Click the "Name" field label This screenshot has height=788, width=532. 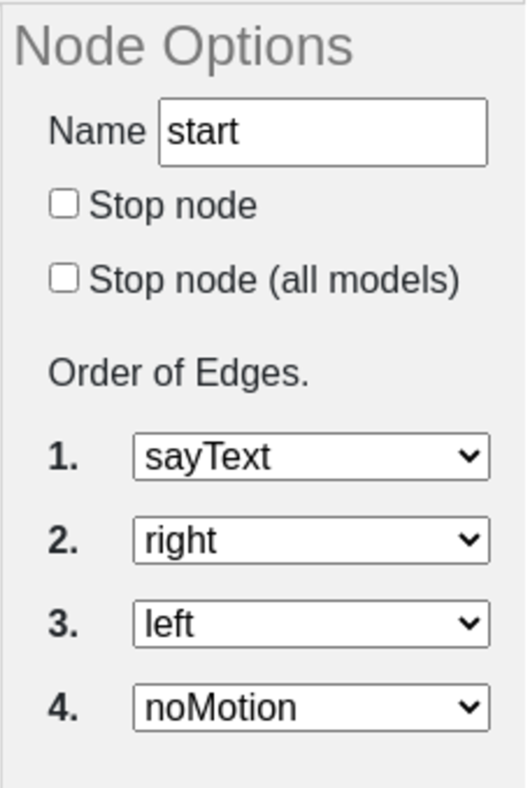click(97, 131)
